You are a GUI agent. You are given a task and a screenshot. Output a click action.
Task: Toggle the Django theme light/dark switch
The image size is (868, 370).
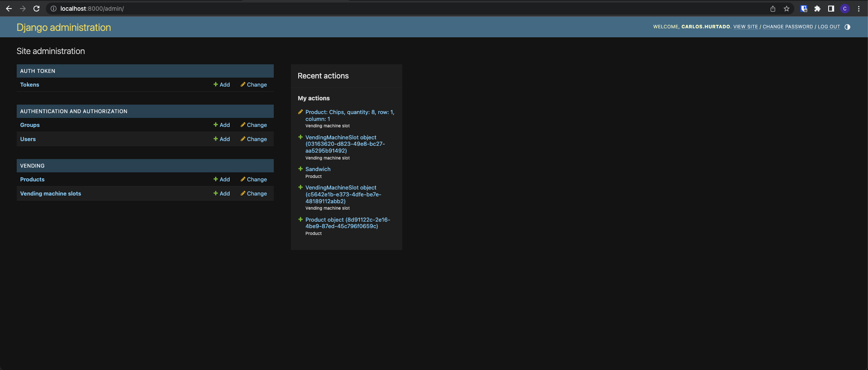pos(847,27)
